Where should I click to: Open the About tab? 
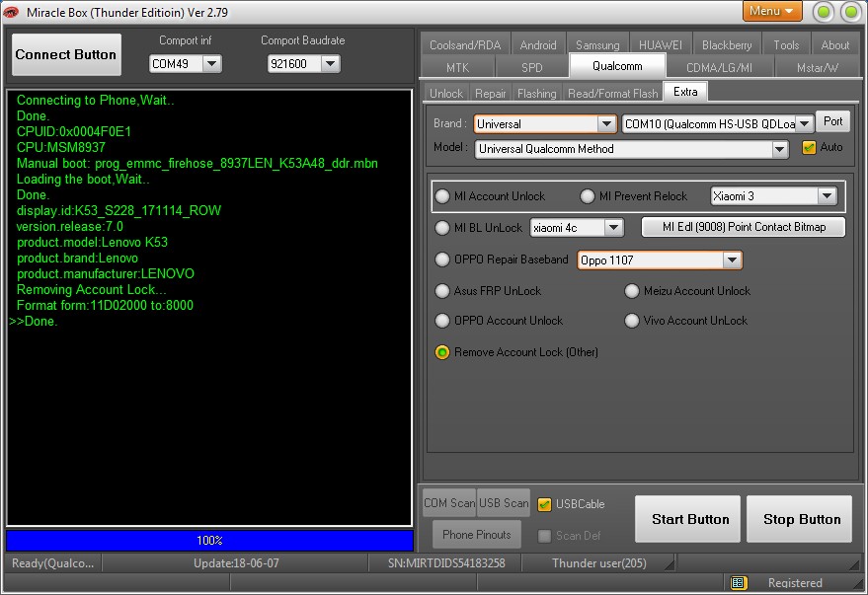835,44
